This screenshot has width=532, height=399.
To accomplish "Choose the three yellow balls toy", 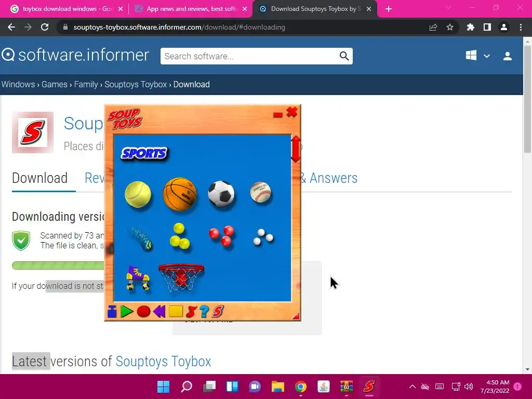I will (179, 236).
